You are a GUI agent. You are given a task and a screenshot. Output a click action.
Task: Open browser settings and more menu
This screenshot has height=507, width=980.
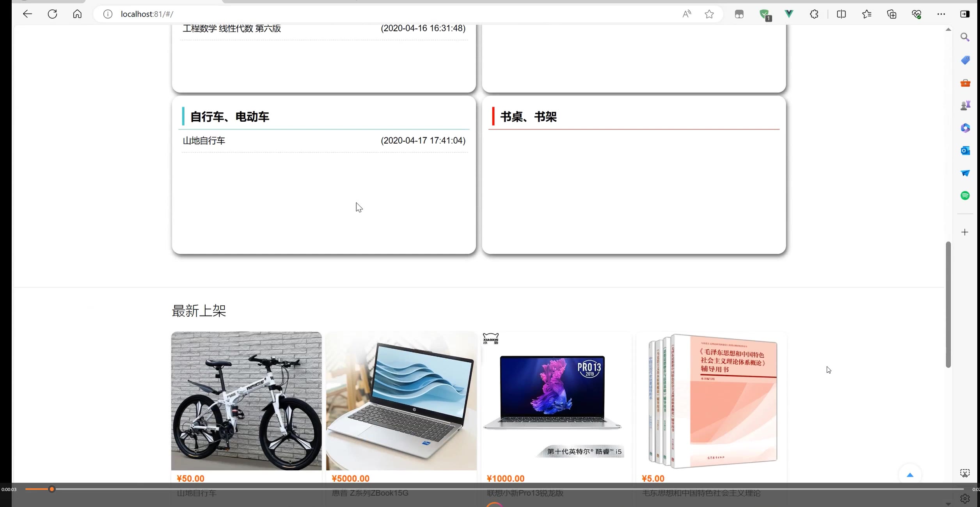click(941, 14)
